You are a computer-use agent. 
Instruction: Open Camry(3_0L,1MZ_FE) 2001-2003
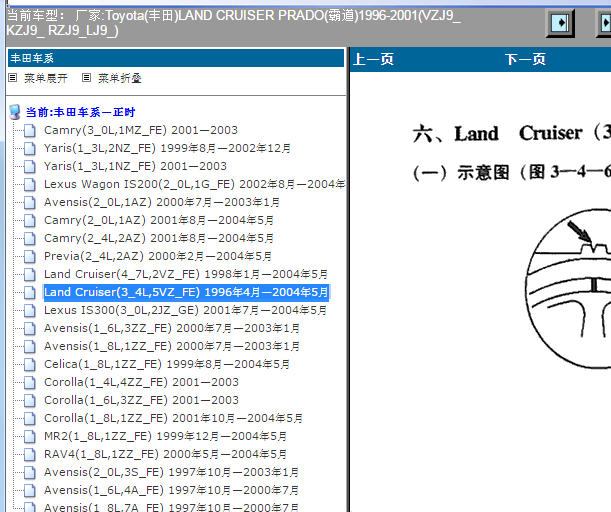click(x=141, y=130)
